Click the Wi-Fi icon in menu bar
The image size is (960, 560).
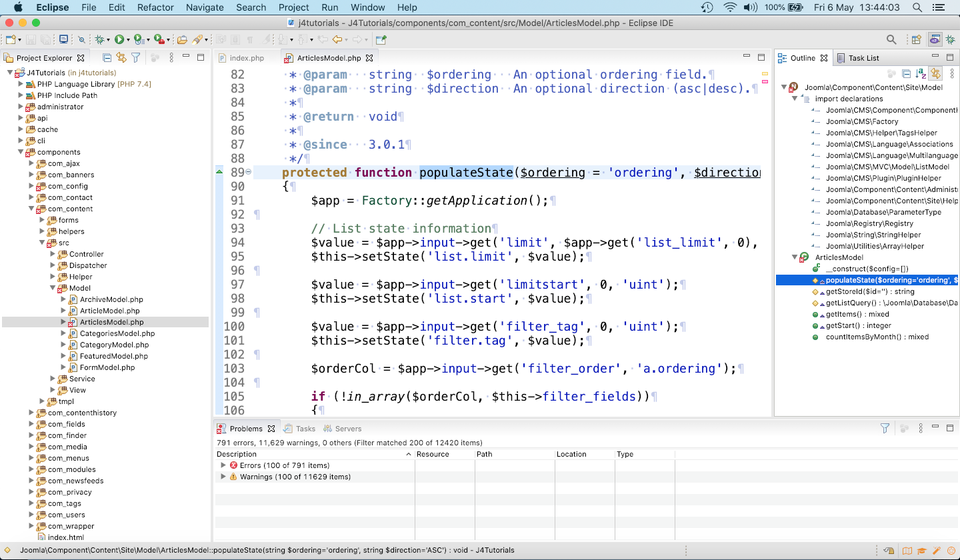(730, 7)
